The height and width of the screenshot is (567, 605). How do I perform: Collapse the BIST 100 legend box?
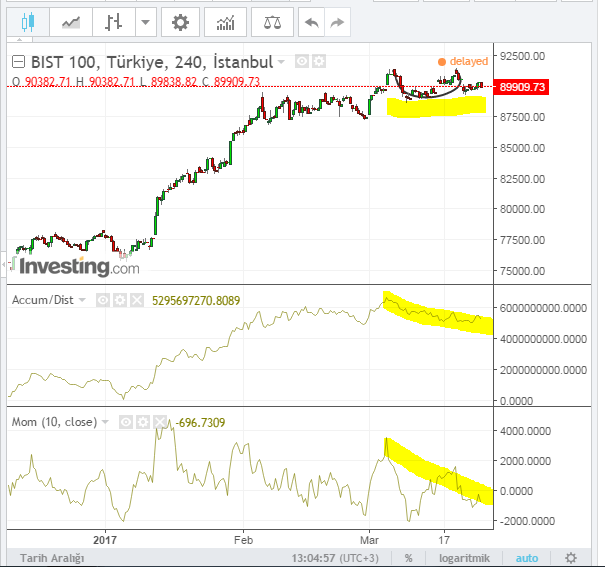pos(19,62)
